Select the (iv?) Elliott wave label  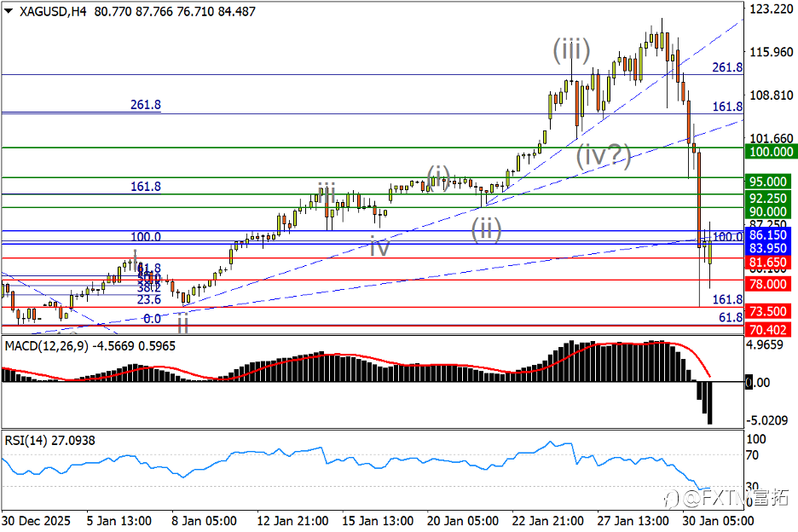(x=604, y=155)
